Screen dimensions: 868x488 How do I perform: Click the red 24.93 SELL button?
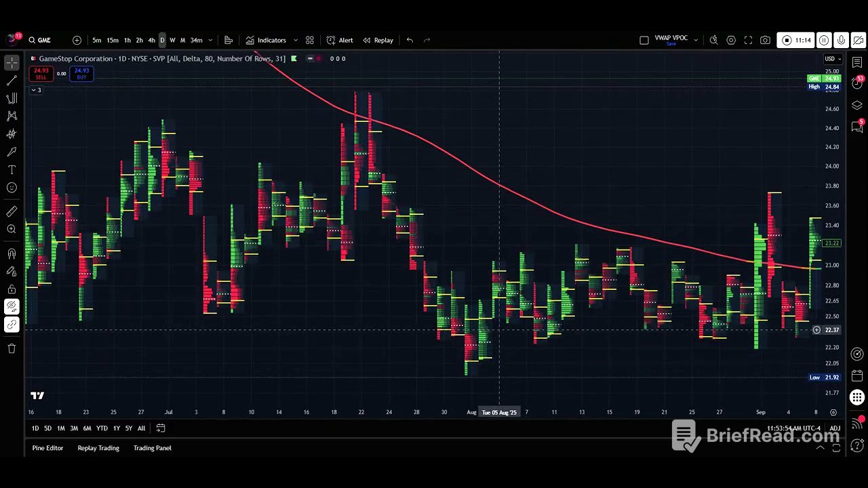click(x=41, y=73)
